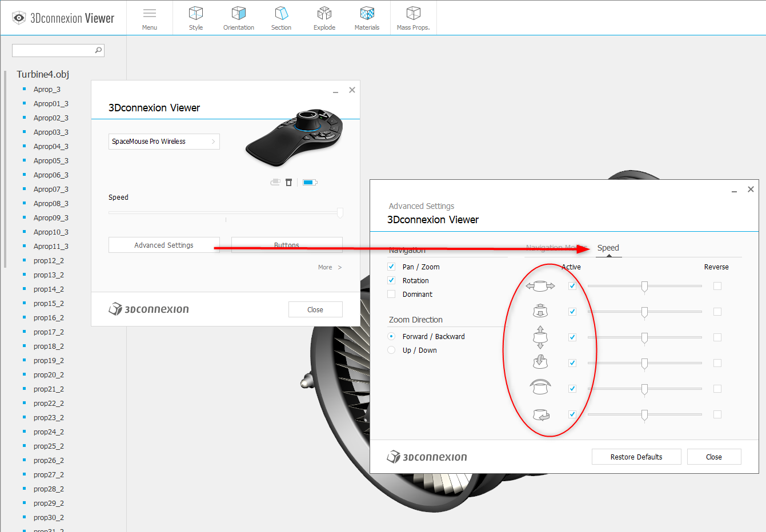The width and height of the screenshot is (766, 532).
Task: Enable the Dominant checkbox
Action: point(391,294)
